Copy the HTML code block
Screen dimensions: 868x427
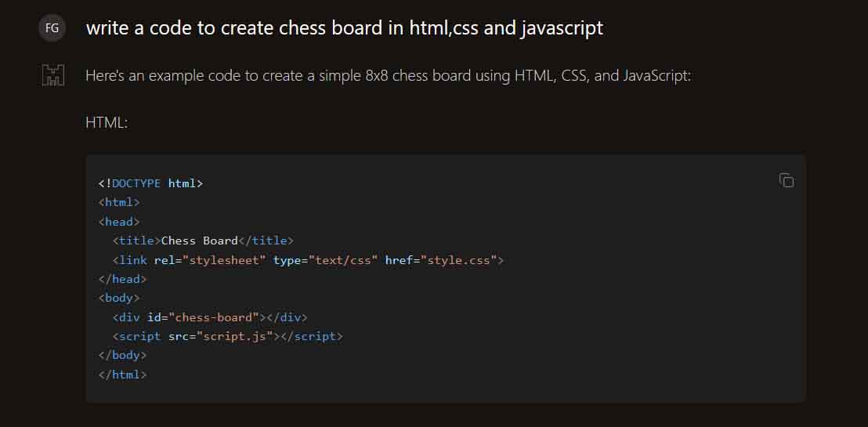point(786,180)
